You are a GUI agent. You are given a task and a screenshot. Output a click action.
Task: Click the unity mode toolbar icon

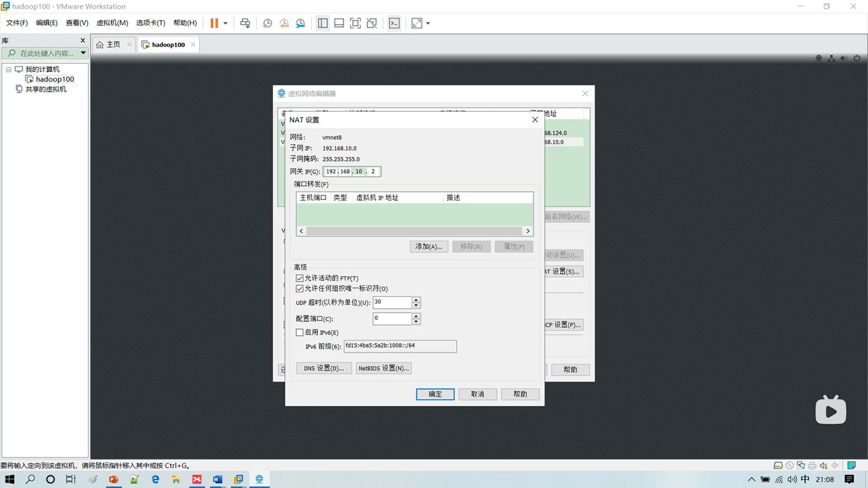click(372, 23)
